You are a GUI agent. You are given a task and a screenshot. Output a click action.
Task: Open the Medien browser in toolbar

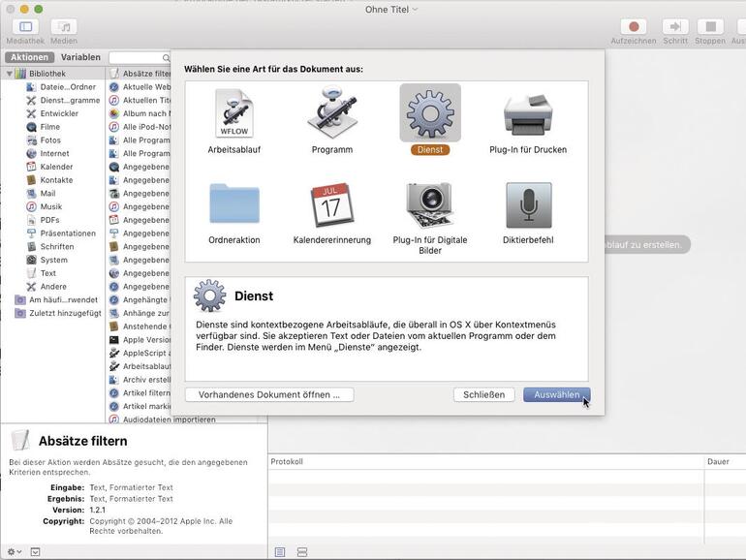64,27
